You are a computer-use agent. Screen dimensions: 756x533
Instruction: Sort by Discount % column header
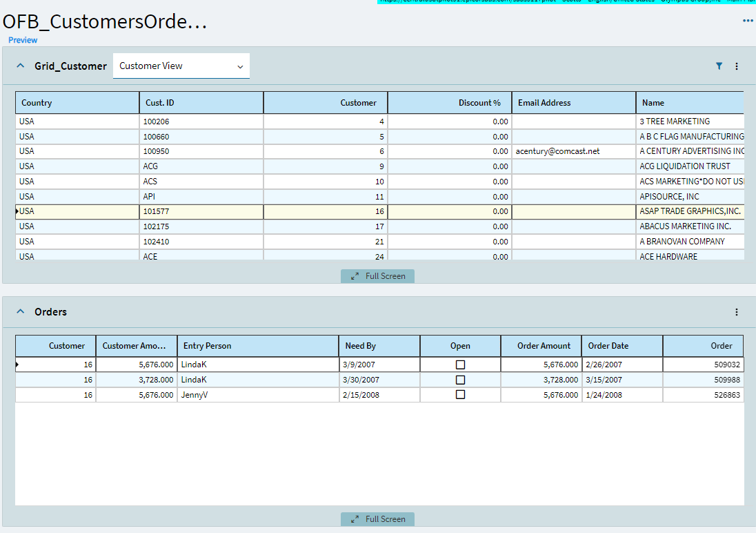450,103
